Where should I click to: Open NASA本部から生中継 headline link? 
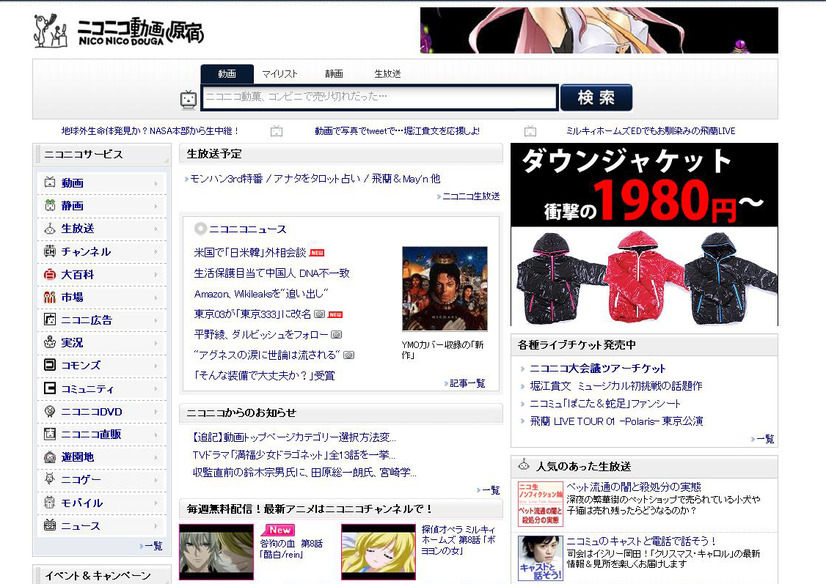click(x=151, y=131)
